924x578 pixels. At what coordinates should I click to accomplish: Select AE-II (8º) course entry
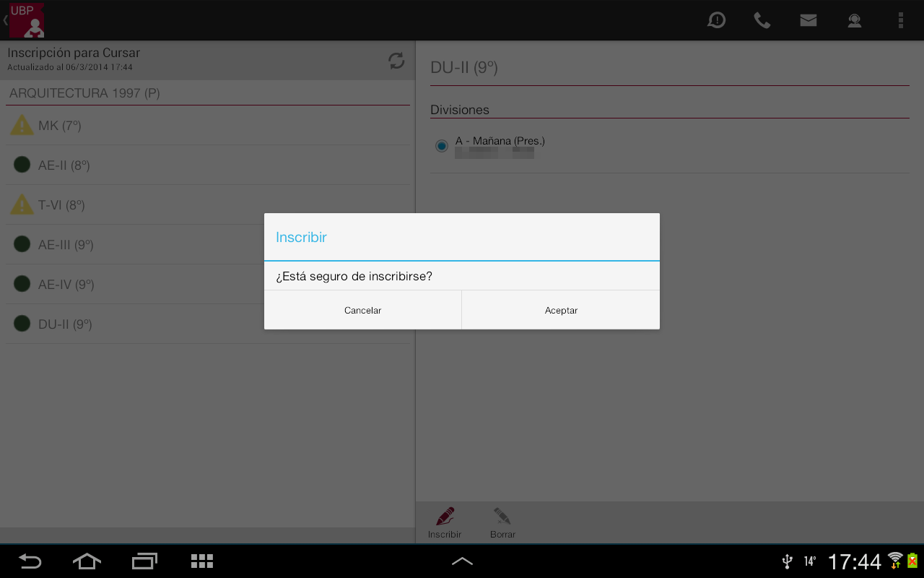[x=64, y=165]
